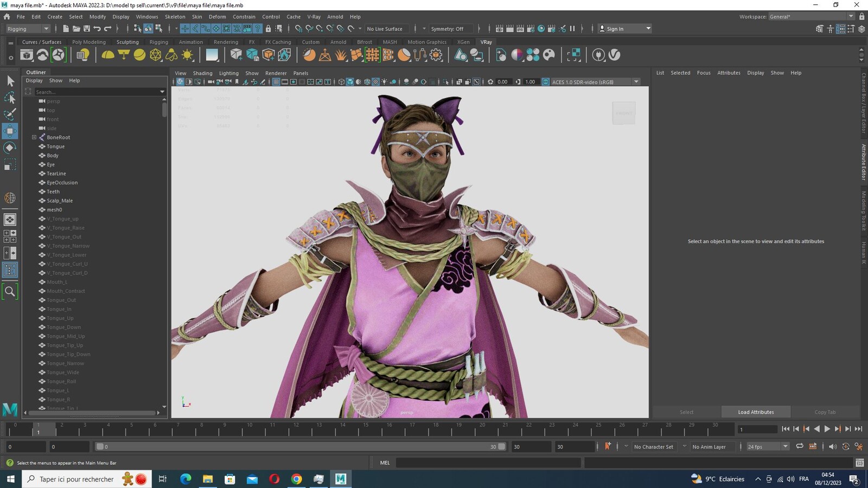Toggle loop playback mode
This screenshot has height=488, width=868.
point(799,446)
